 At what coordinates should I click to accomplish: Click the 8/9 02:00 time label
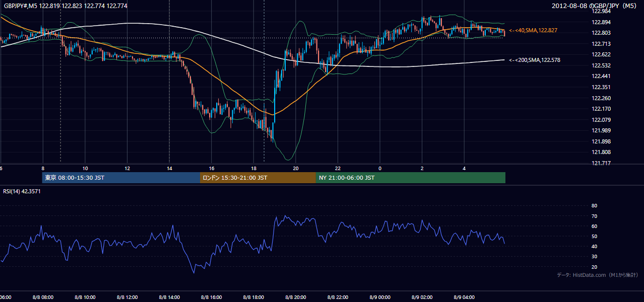[x=422, y=297]
